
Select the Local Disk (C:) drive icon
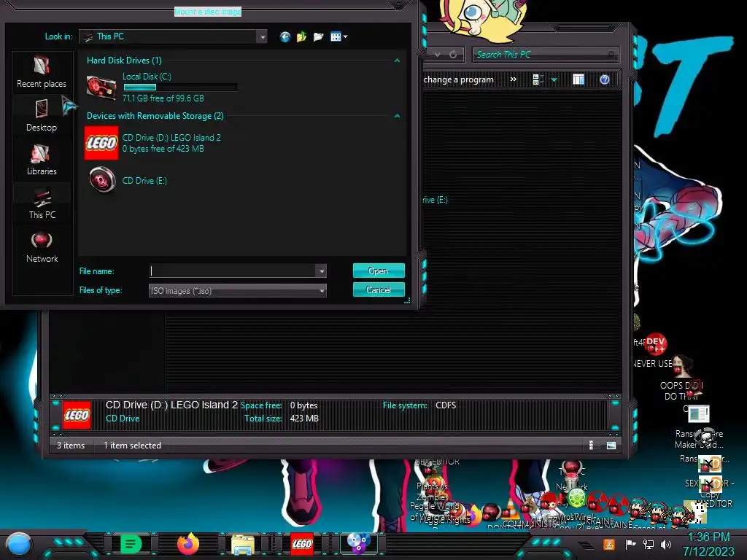pyautogui.click(x=101, y=87)
